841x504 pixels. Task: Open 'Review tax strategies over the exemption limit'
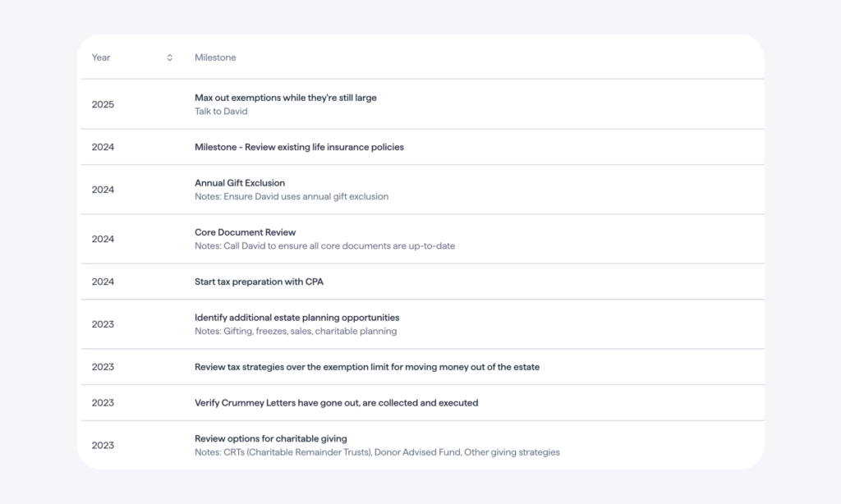tap(367, 367)
